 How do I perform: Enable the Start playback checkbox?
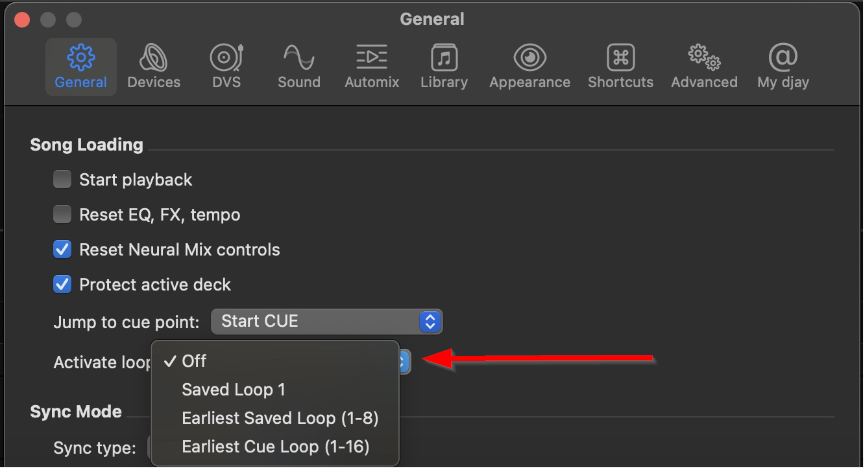pyautogui.click(x=63, y=180)
